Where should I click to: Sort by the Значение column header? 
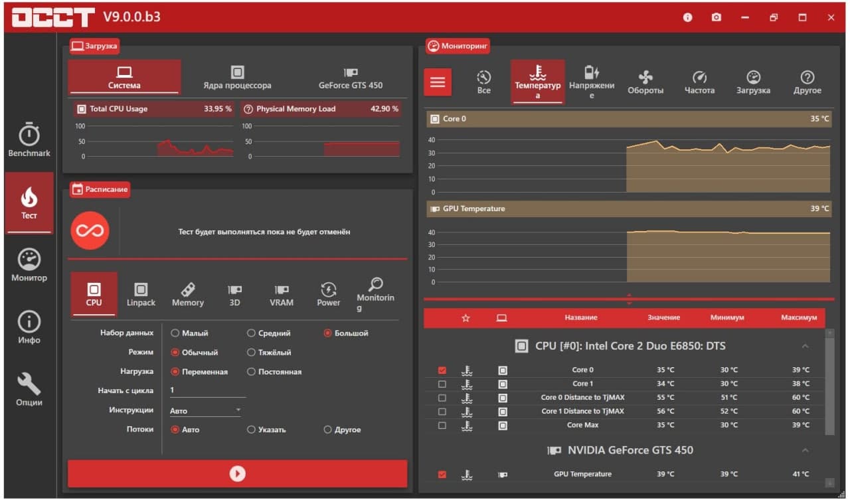pyautogui.click(x=664, y=318)
